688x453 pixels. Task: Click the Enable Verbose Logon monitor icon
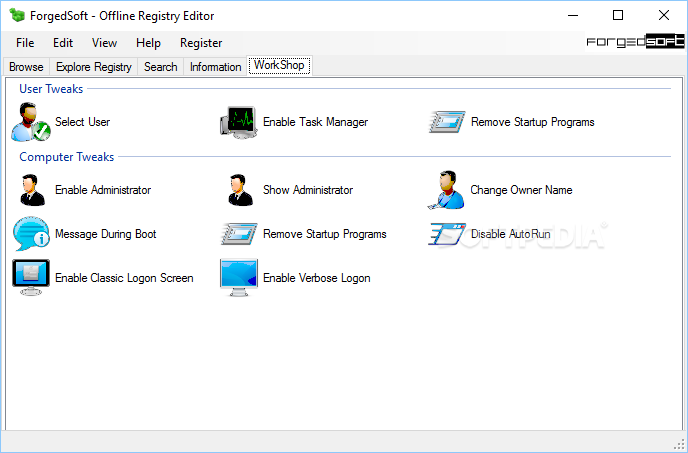[x=239, y=277]
